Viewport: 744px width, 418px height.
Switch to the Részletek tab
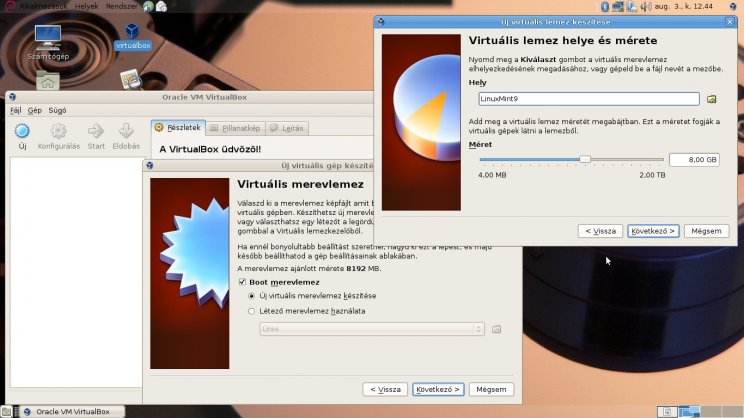178,128
